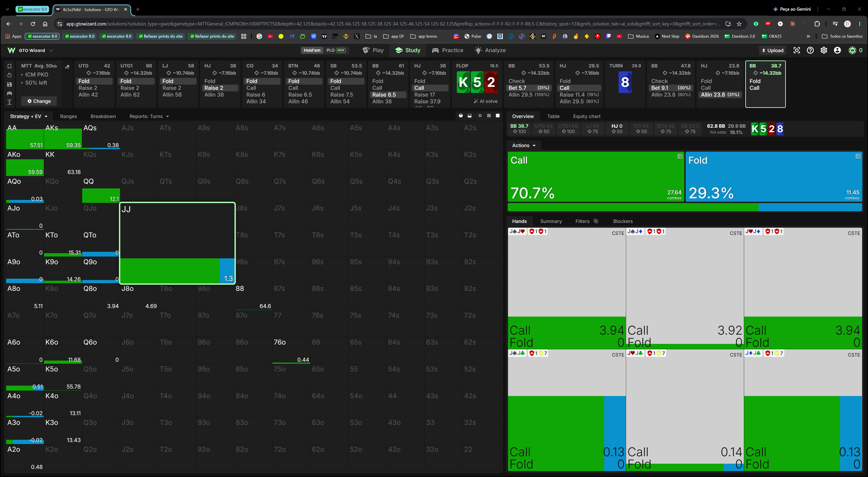Open the user account profile icon

837,50
